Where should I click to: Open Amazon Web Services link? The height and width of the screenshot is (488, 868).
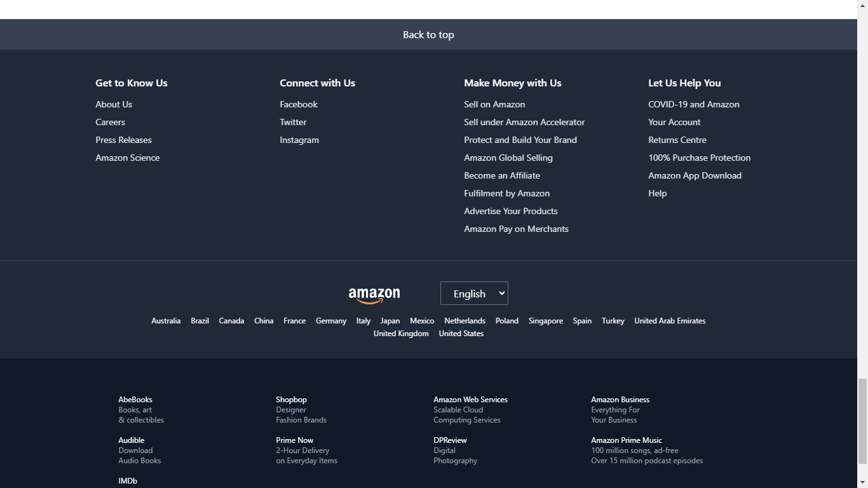pos(470,410)
